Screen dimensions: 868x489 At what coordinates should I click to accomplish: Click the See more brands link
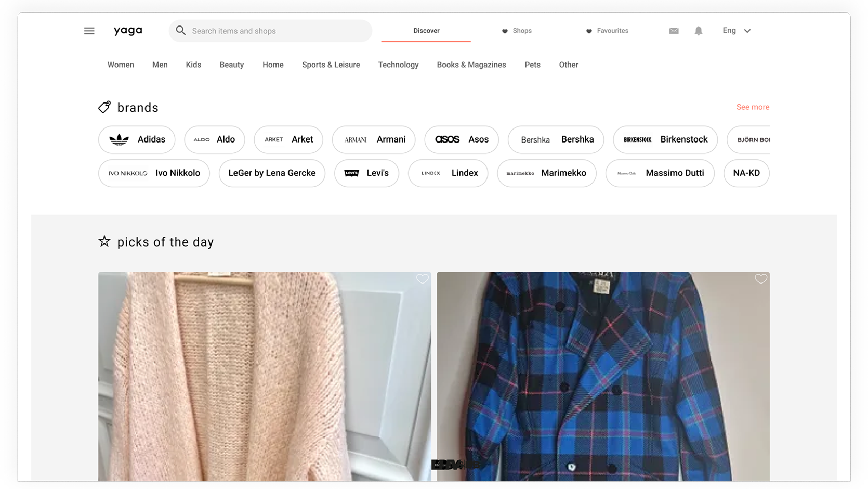[x=753, y=107]
